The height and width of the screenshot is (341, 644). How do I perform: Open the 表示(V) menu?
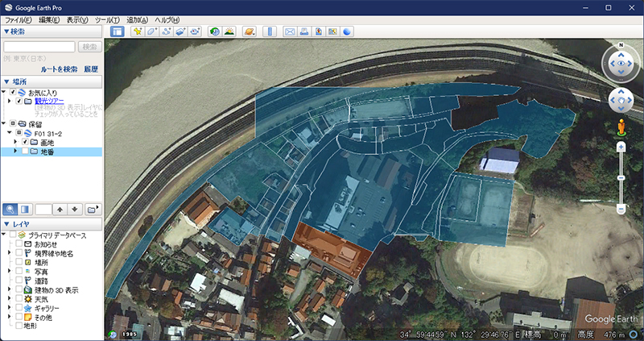coord(77,19)
